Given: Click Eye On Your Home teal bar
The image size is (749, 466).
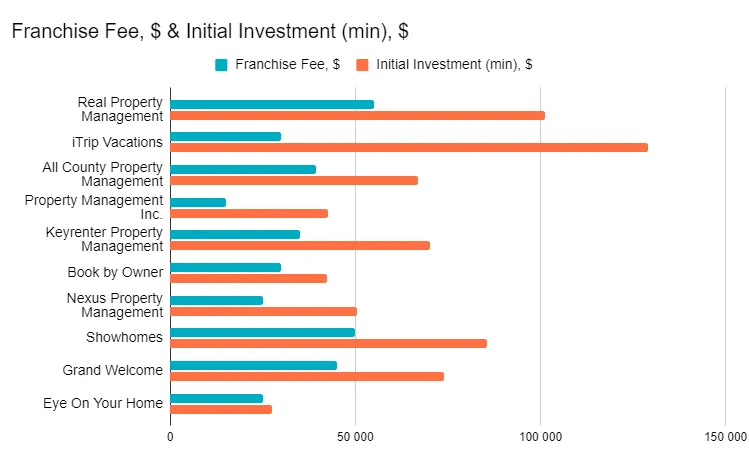Looking at the screenshot, I should click(216, 398).
